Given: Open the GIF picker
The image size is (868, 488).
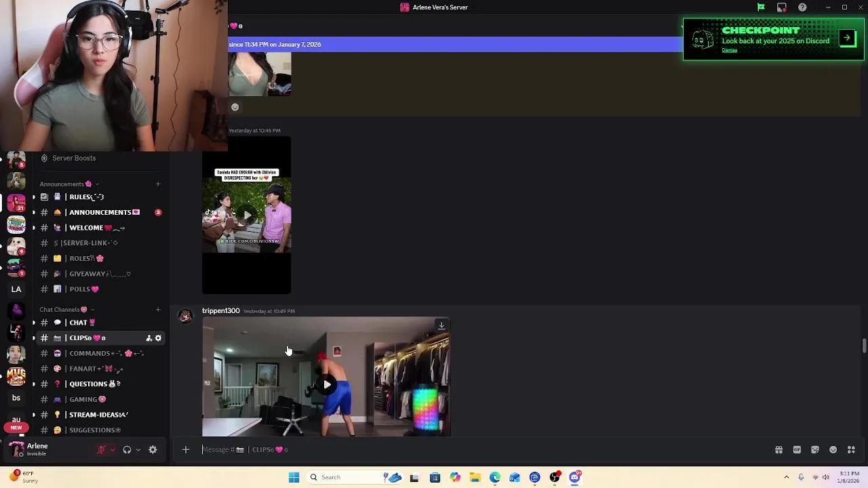Looking at the screenshot, I should click(x=797, y=449).
